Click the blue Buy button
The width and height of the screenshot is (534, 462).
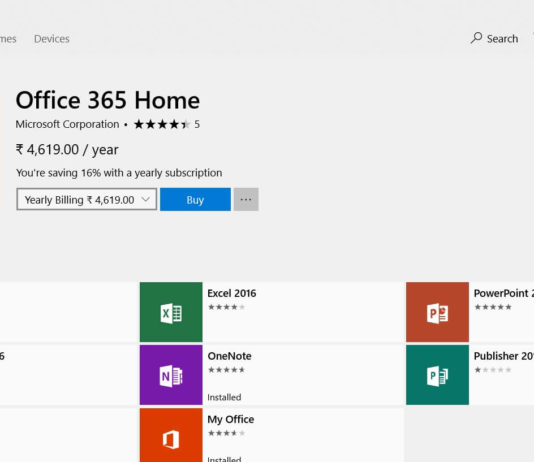(x=195, y=200)
